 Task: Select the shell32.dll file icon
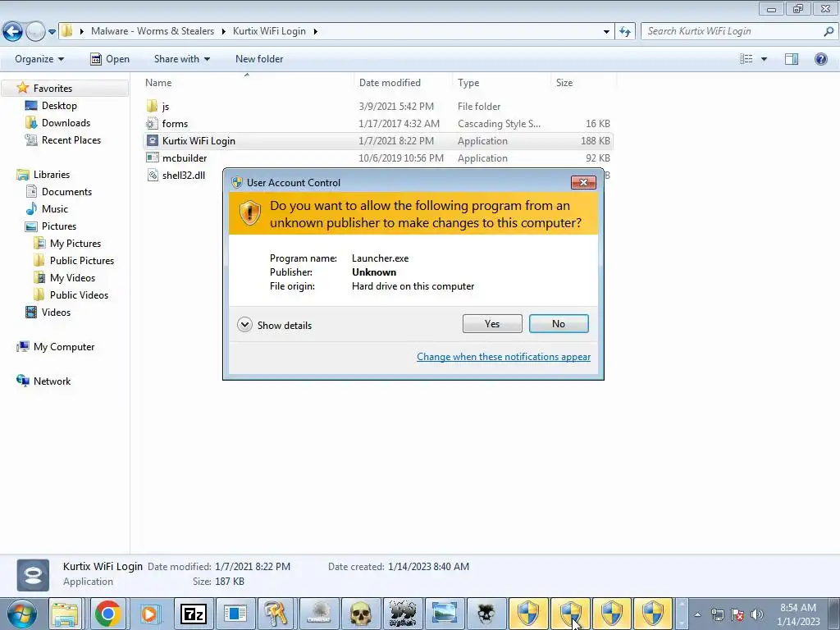click(x=152, y=176)
